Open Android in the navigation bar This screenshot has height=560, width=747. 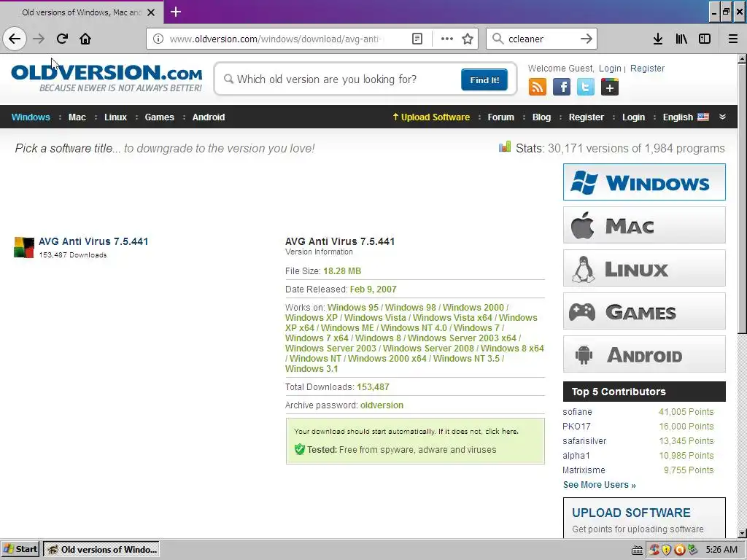coord(209,117)
